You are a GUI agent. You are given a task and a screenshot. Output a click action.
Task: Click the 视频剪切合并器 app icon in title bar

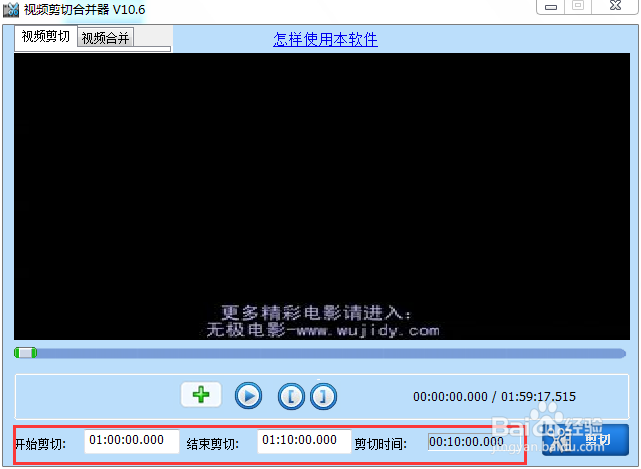coord(11,10)
